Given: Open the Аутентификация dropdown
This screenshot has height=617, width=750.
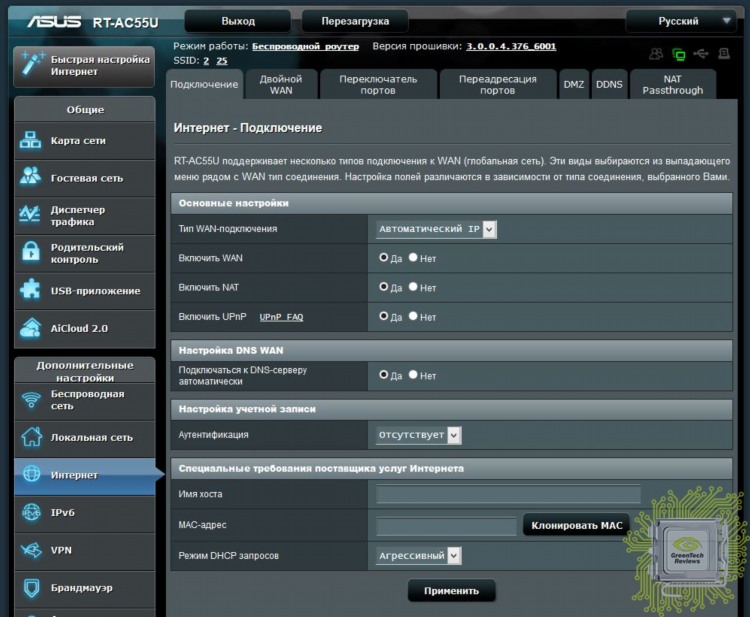Looking at the screenshot, I should pyautogui.click(x=419, y=435).
